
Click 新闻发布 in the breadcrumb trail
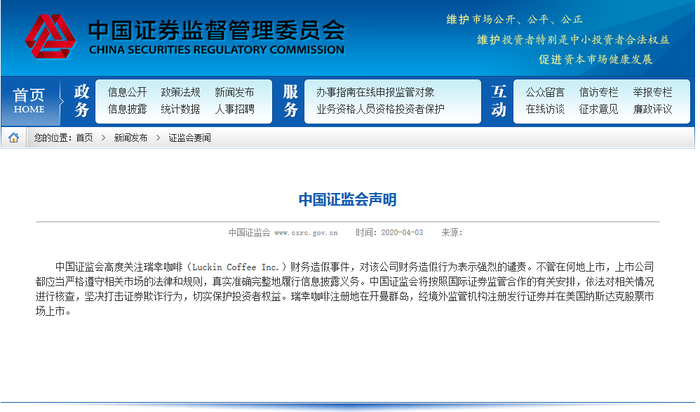tap(130, 138)
